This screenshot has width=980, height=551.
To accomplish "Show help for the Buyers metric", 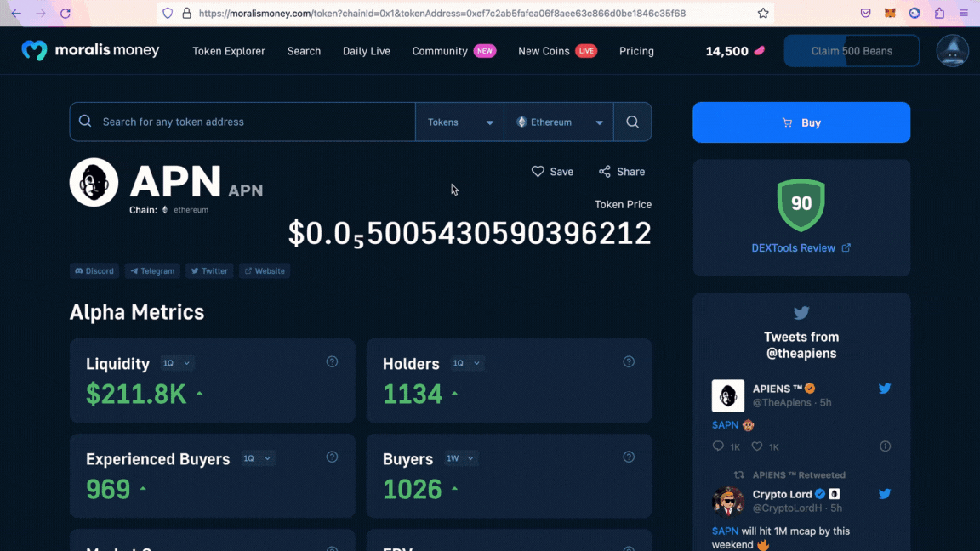I will (x=629, y=457).
